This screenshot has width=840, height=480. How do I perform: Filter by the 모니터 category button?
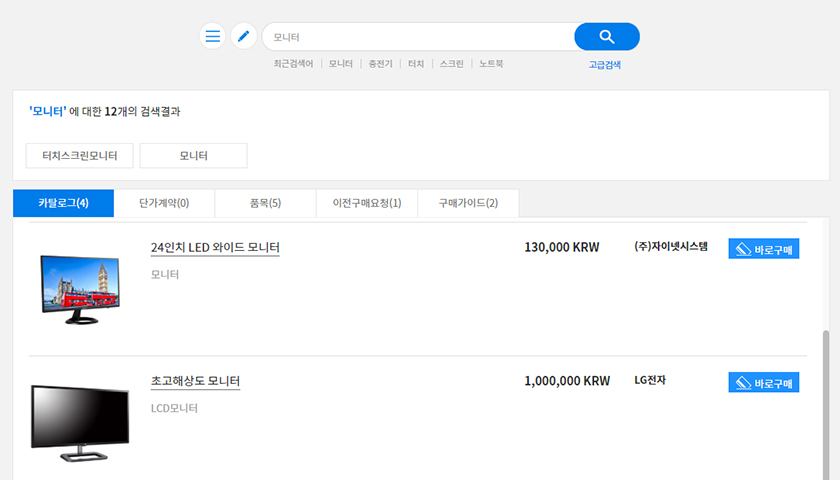[x=193, y=155]
